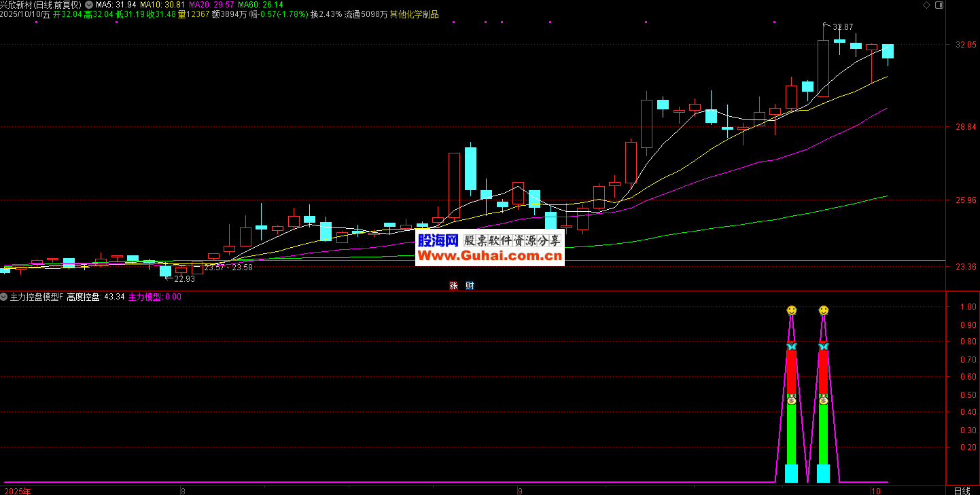Click the first smiley face signal icon
This screenshot has width=980, height=495.
(x=791, y=310)
